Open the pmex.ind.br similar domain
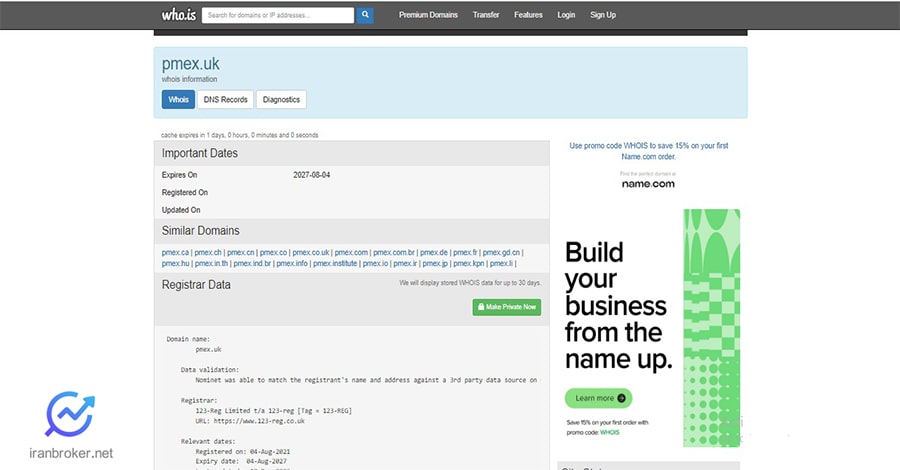Image resolution: width=900 pixels, height=470 pixels. click(252, 263)
